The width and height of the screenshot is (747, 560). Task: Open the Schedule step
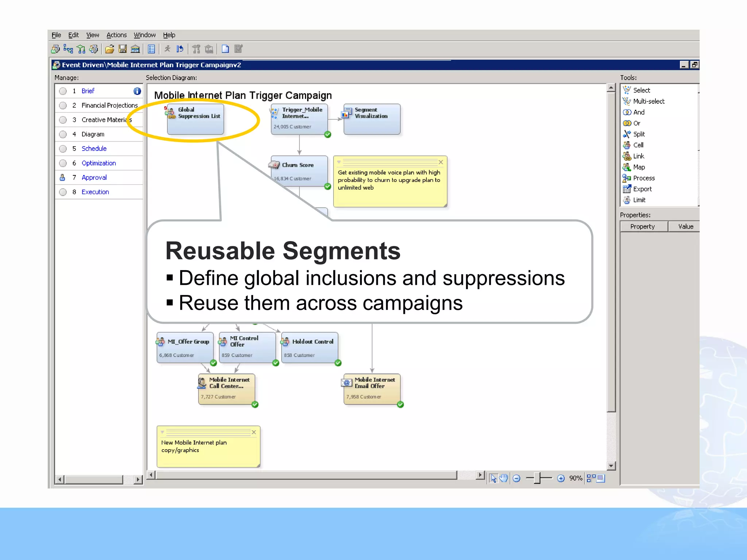tap(94, 148)
